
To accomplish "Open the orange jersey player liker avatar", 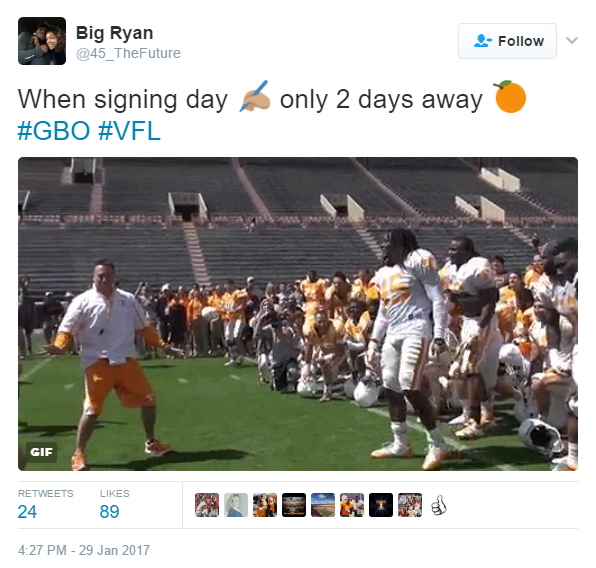I will pyautogui.click(x=352, y=505).
